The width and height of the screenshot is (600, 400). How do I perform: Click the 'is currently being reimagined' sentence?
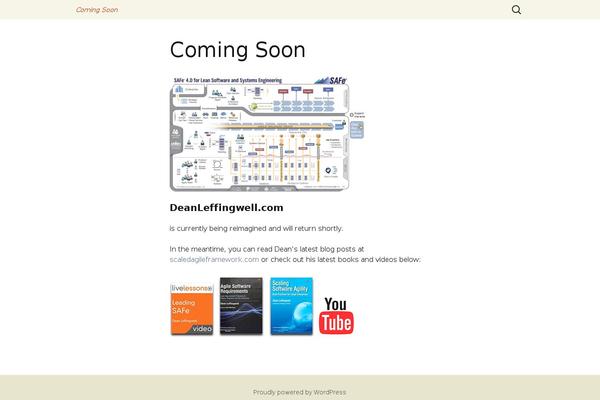point(256,229)
